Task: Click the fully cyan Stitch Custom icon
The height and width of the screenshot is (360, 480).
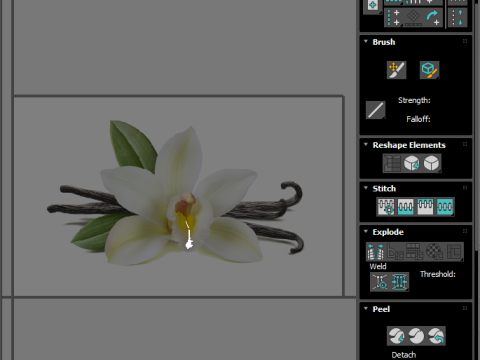Action: [x=445, y=207]
